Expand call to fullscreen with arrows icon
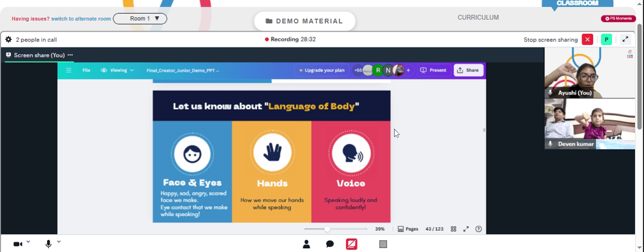Viewport: 644px width, 252px height. [625, 40]
